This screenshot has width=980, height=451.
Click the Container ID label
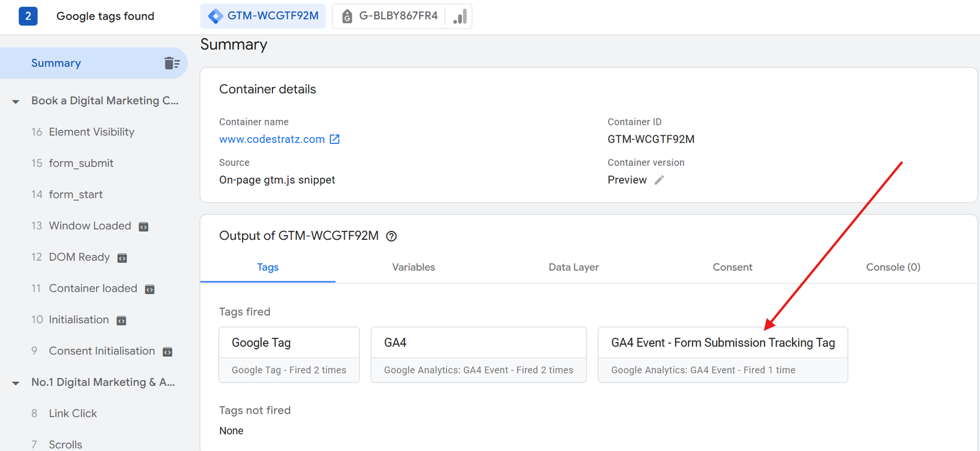click(x=635, y=122)
